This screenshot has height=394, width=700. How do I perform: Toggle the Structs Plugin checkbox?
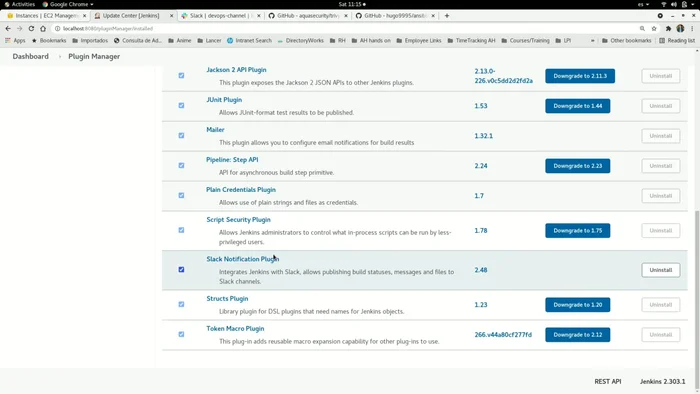coord(181,304)
